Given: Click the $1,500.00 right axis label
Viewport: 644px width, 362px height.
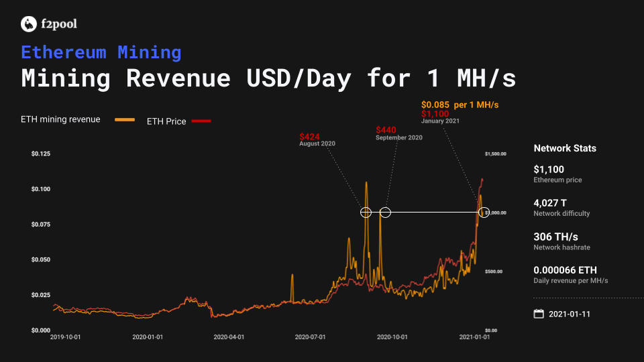Looking at the screenshot, I should [x=495, y=154].
